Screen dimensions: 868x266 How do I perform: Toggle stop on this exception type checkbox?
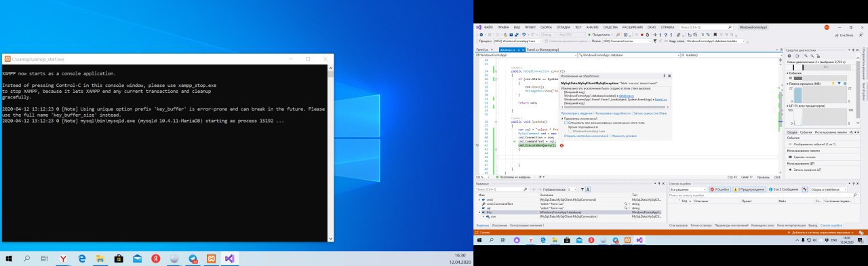pyautogui.click(x=566, y=123)
